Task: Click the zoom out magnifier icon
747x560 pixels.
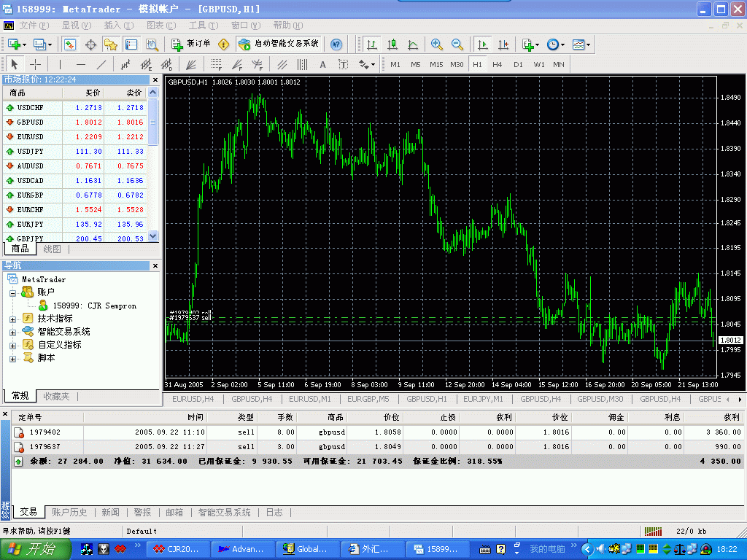Action: point(457,44)
